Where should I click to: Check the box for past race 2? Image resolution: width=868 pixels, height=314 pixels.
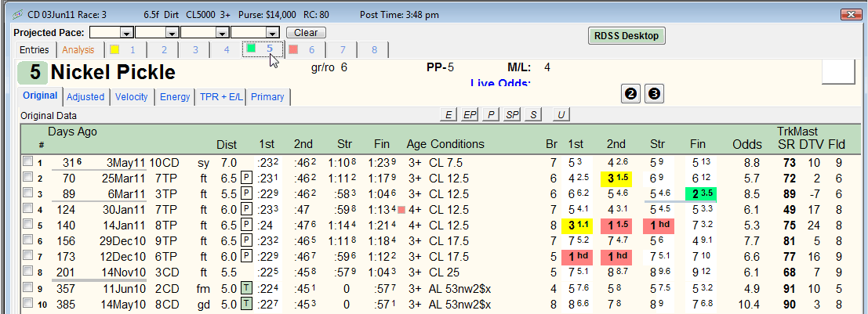click(x=27, y=178)
